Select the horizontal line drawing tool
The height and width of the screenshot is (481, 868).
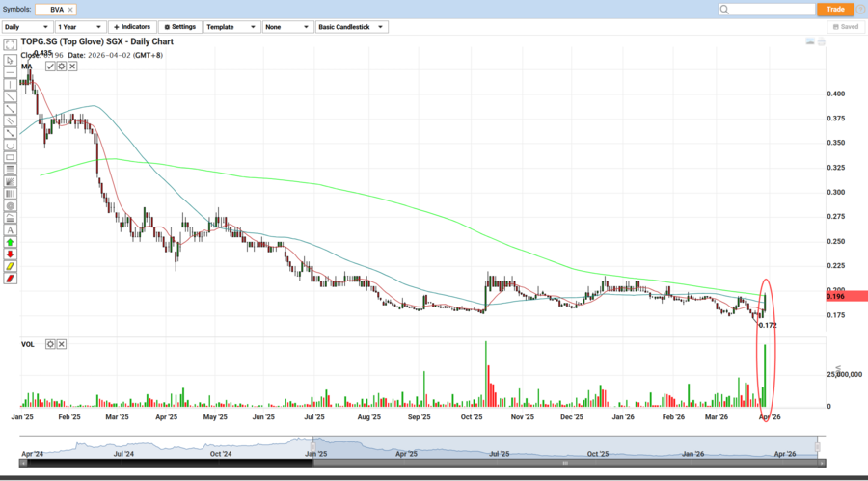coord(10,71)
